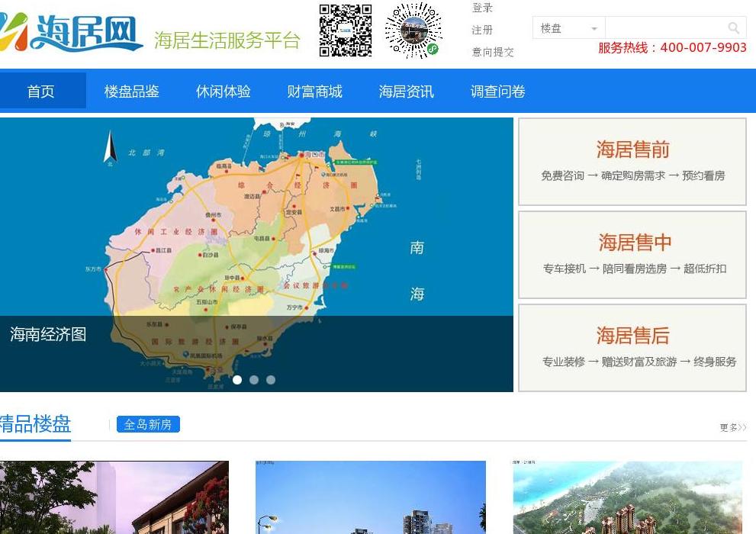This screenshot has height=534, width=756.
Task: Go to the 首页 nav tab
Action: click(x=41, y=91)
